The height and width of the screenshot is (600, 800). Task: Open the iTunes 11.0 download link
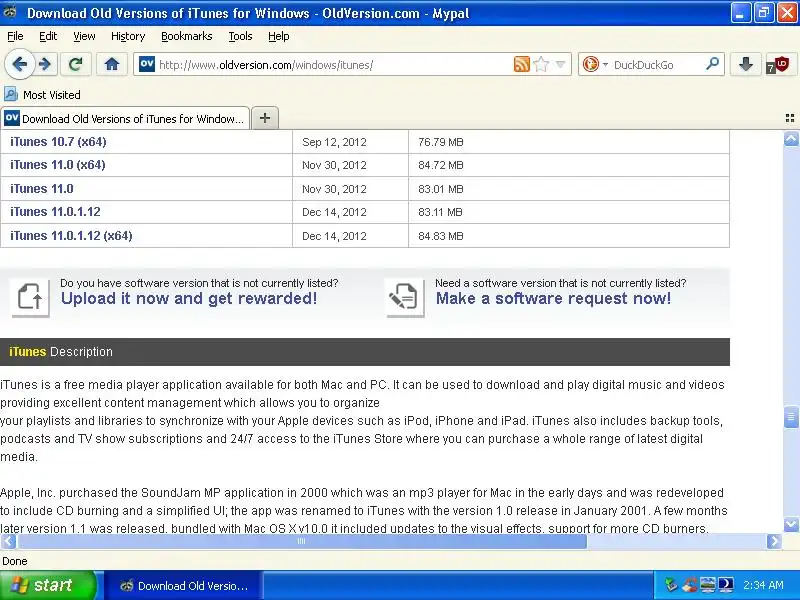(42, 189)
